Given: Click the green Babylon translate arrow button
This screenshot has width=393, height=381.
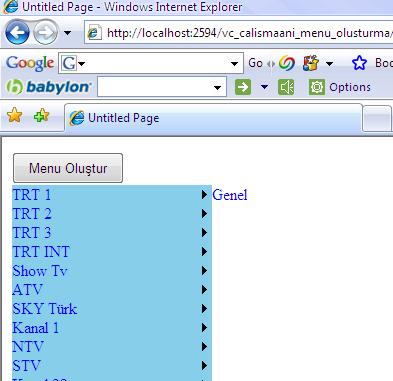Looking at the screenshot, I should click(243, 87).
